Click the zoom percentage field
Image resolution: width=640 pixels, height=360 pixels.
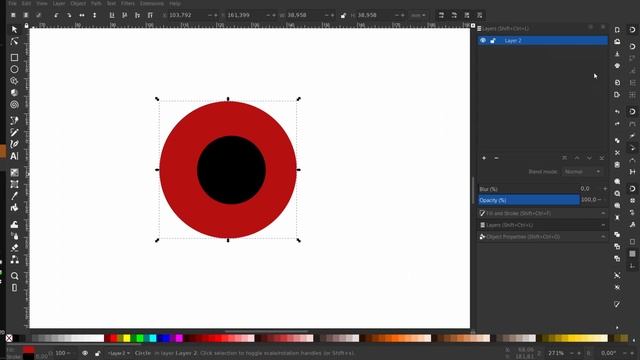tap(557, 353)
